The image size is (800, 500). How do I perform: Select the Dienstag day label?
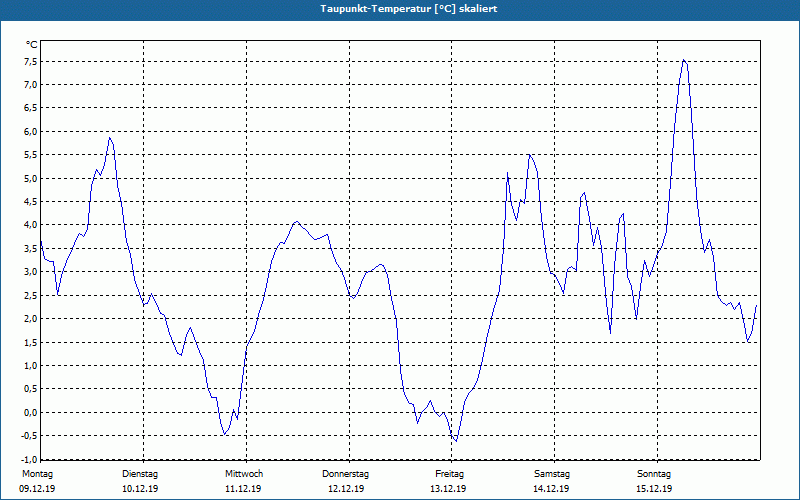click(140, 474)
